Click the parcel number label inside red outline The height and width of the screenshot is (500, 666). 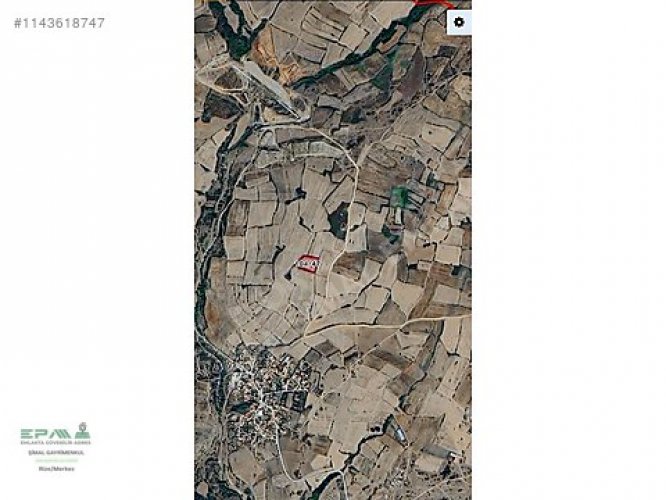tap(308, 264)
